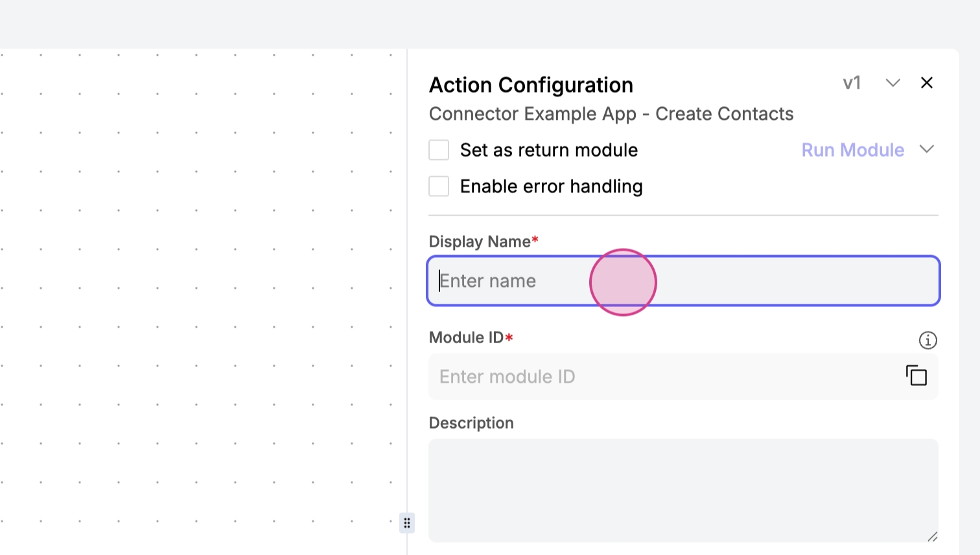This screenshot has width=980, height=555.
Task: Click the Module ID field label
Action: (466, 337)
